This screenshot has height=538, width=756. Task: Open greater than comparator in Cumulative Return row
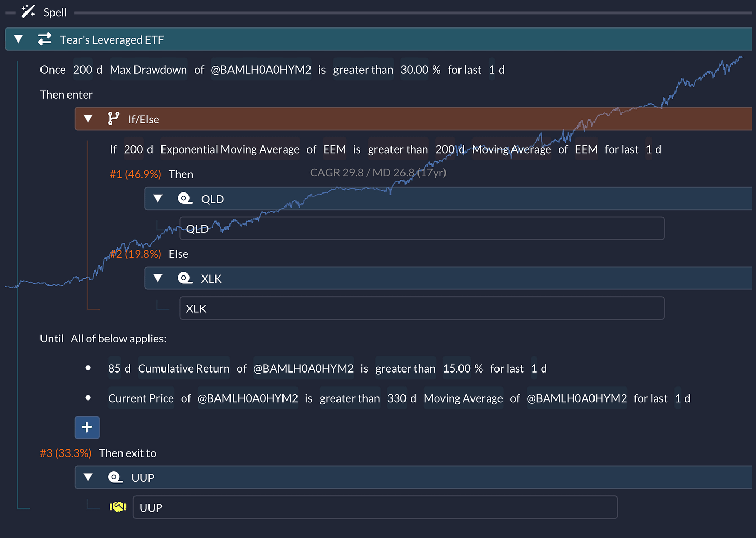[406, 368]
